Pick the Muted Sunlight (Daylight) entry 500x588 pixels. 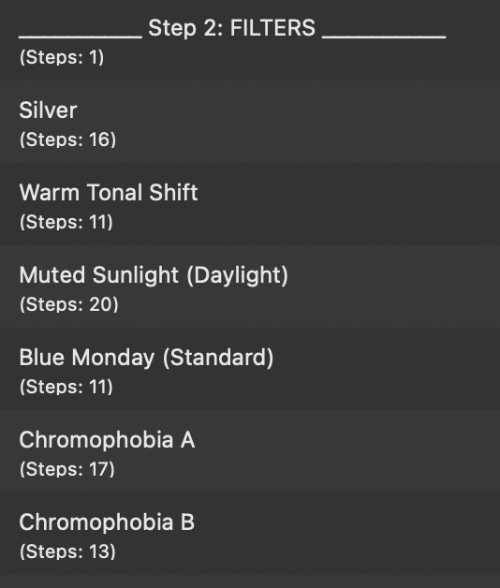pyautogui.click(x=250, y=286)
